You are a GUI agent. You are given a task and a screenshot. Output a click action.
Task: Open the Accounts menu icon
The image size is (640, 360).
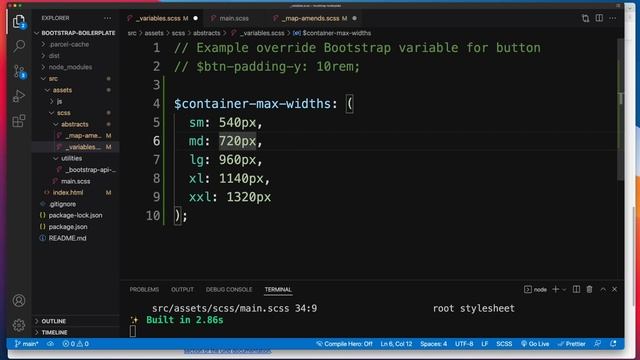pos(19,300)
